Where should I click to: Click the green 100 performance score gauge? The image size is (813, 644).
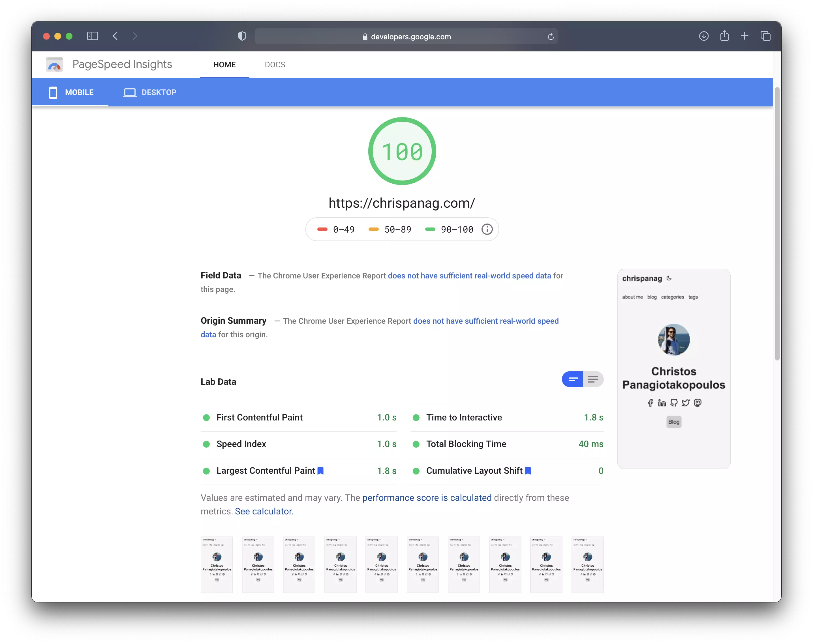coord(402,151)
